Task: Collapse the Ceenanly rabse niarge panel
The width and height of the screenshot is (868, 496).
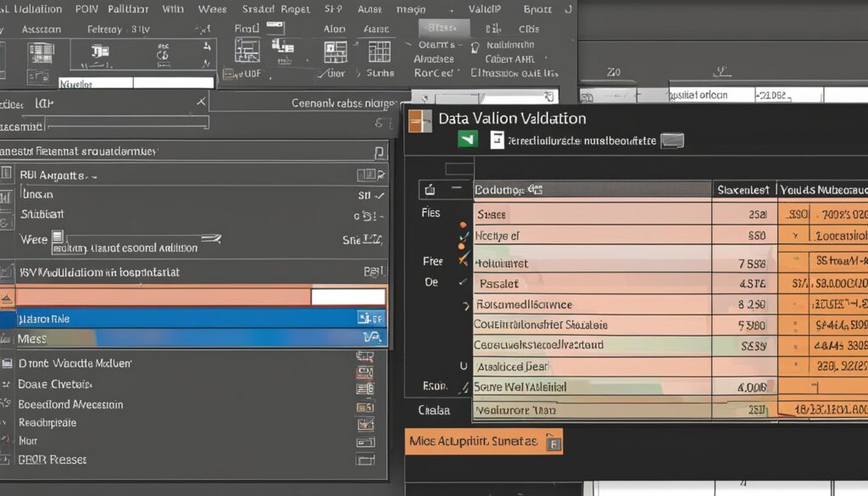Action: (x=201, y=102)
